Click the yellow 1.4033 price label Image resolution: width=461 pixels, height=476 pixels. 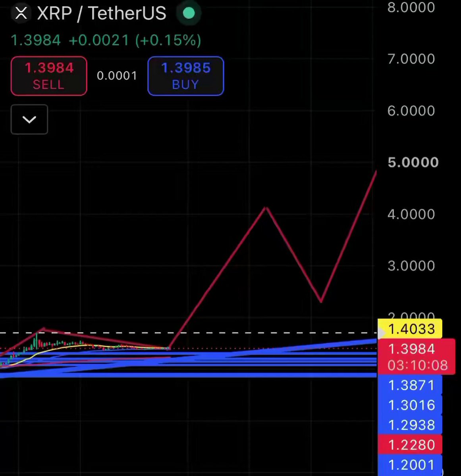click(x=410, y=329)
